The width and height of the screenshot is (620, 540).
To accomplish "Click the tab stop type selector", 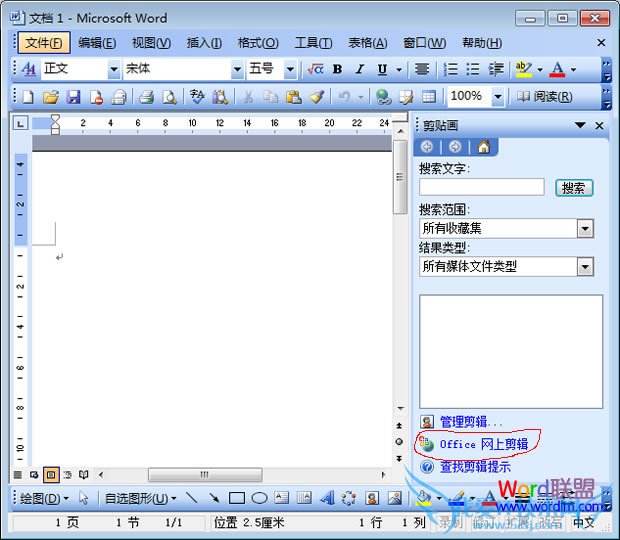I will [20, 123].
